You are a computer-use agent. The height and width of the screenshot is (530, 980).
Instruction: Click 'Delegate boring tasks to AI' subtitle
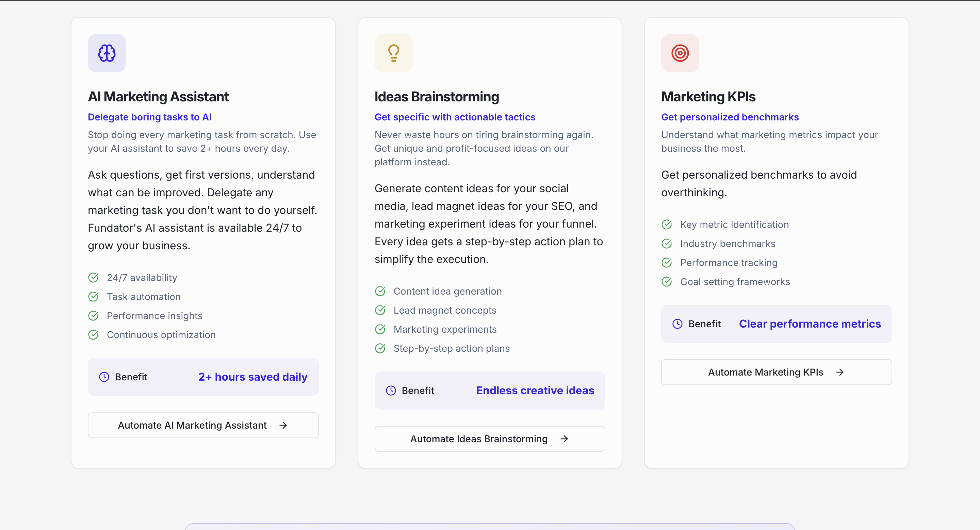149,117
